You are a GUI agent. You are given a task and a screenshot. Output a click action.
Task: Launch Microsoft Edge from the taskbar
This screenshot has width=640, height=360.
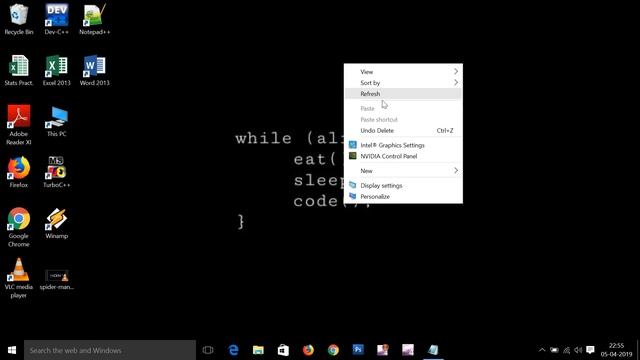tap(233, 350)
